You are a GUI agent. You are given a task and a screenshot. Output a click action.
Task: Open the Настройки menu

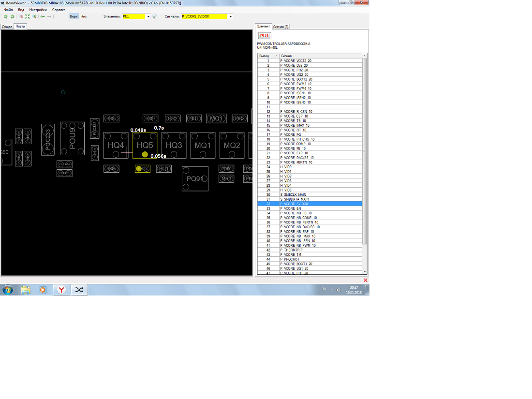click(x=38, y=10)
